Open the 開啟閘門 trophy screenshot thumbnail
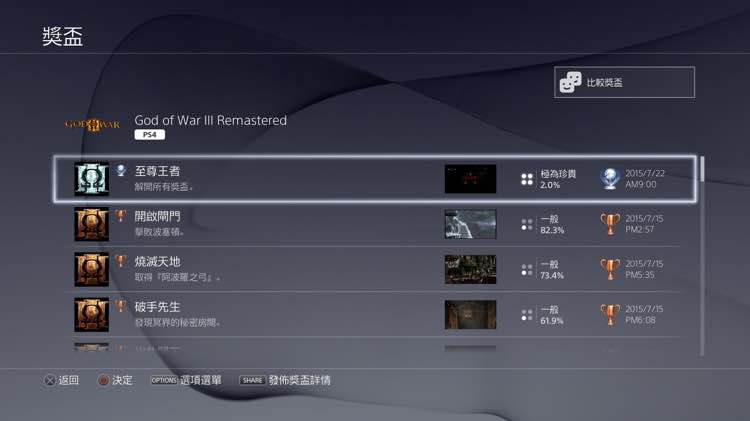This screenshot has width=750, height=421. pyautogui.click(x=470, y=224)
